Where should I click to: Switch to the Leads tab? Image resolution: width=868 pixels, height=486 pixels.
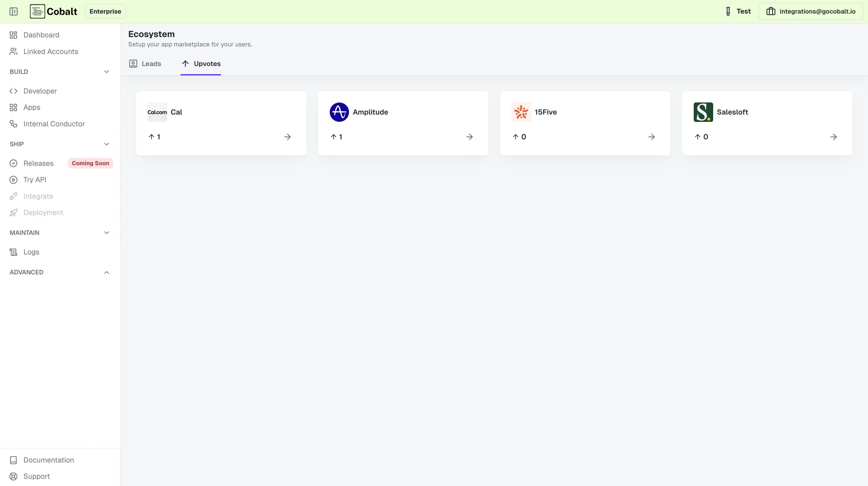click(145, 63)
